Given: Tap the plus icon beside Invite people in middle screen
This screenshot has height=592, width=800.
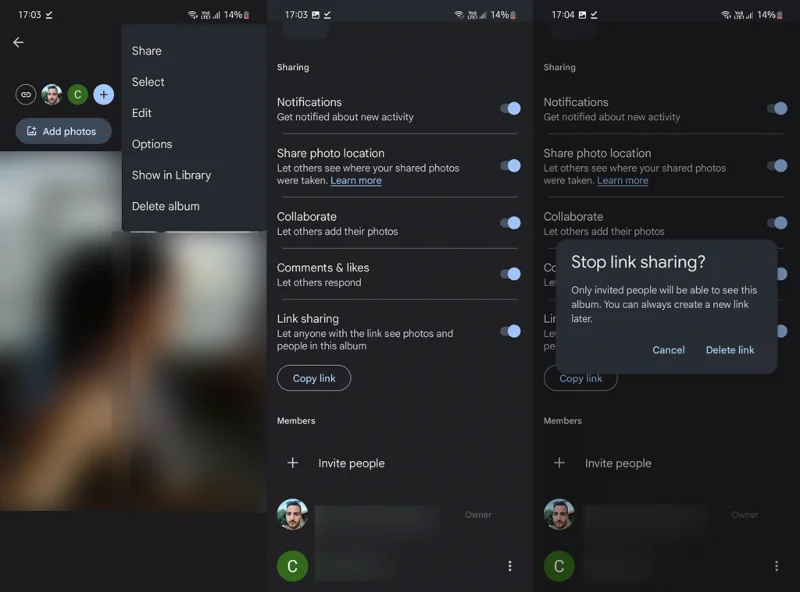Looking at the screenshot, I should pos(292,463).
